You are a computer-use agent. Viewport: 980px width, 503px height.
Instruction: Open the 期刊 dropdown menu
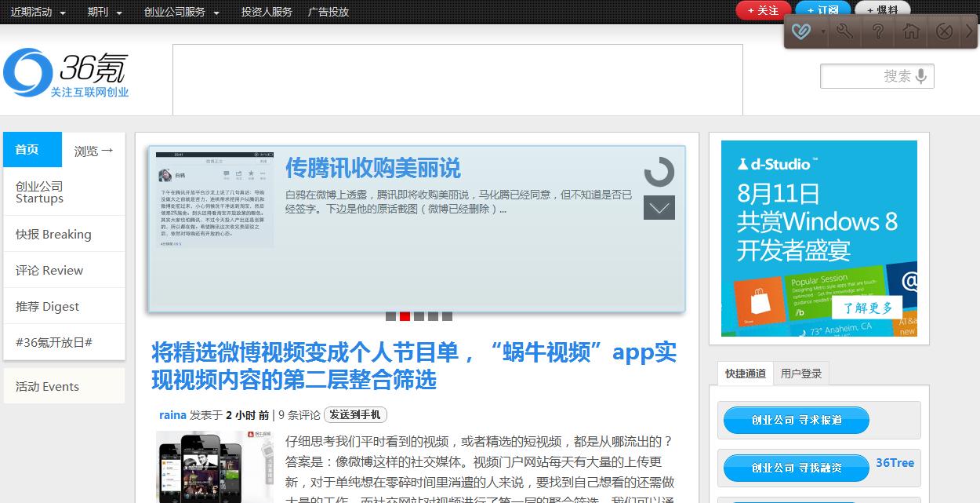(104, 12)
